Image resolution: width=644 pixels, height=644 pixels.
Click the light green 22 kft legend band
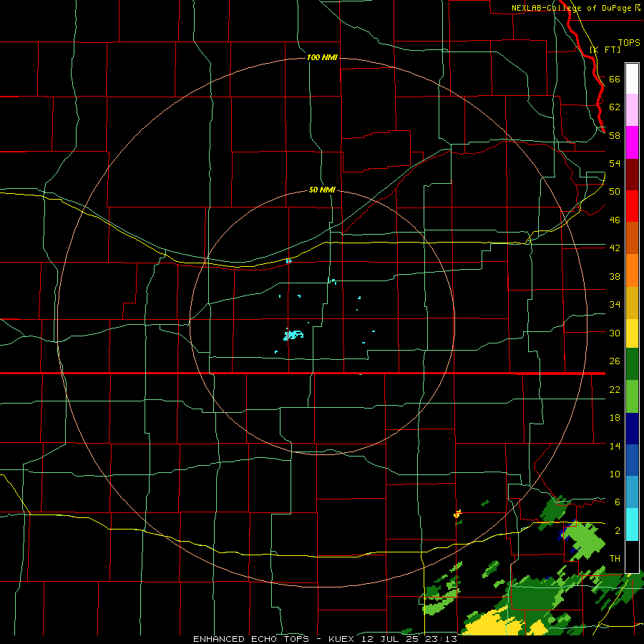(x=632, y=396)
